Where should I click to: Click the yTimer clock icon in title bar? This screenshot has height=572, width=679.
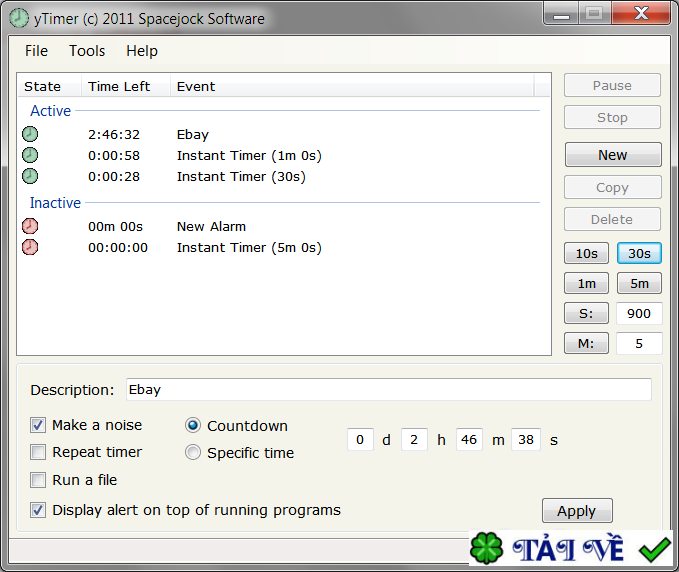pos(19,19)
